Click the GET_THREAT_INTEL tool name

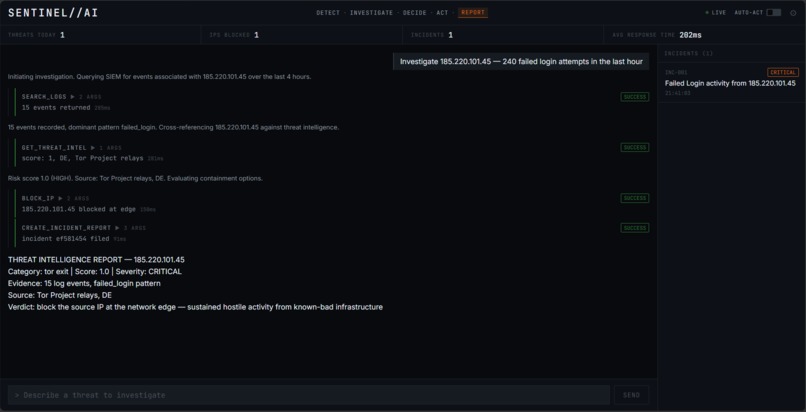[54, 147]
